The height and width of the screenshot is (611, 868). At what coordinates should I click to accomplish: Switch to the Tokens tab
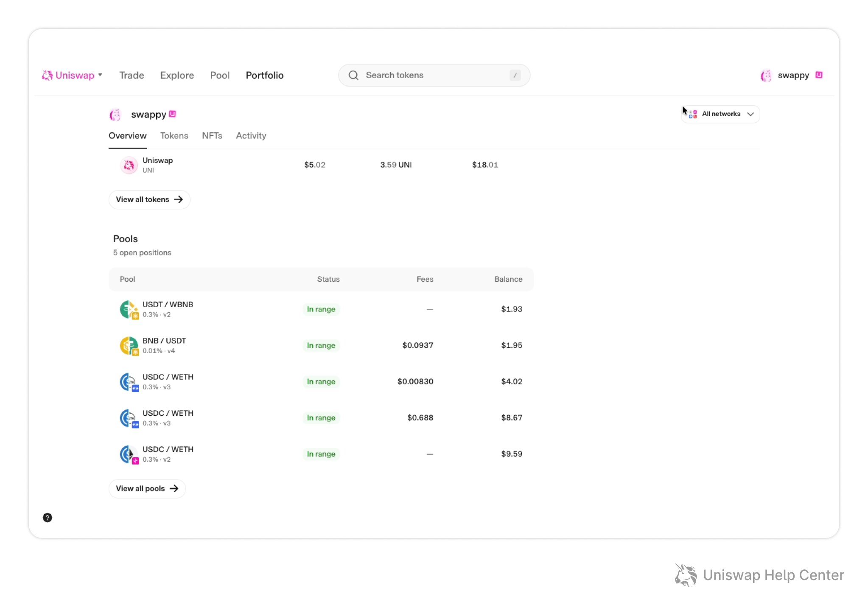click(174, 136)
